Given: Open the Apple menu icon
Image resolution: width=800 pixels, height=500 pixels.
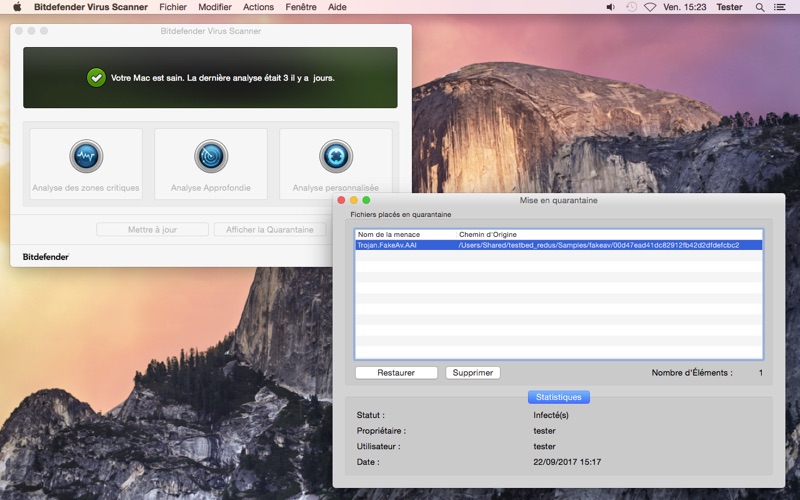Looking at the screenshot, I should [x=17, y=7].
